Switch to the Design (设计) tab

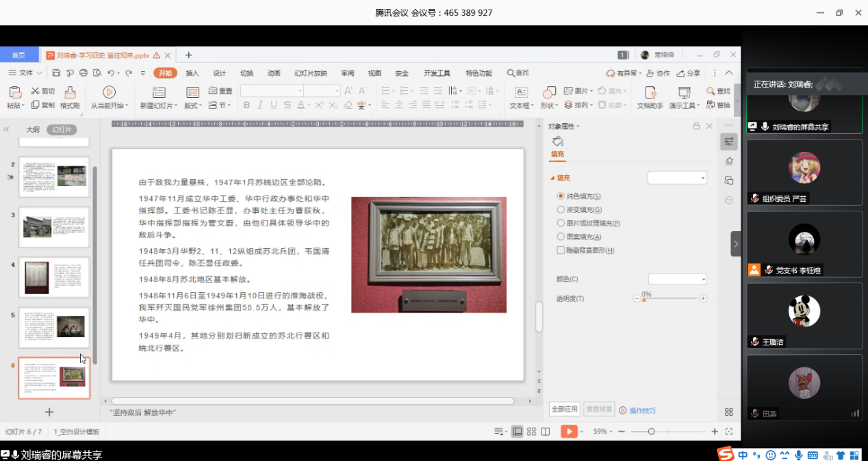coord(219,73)
